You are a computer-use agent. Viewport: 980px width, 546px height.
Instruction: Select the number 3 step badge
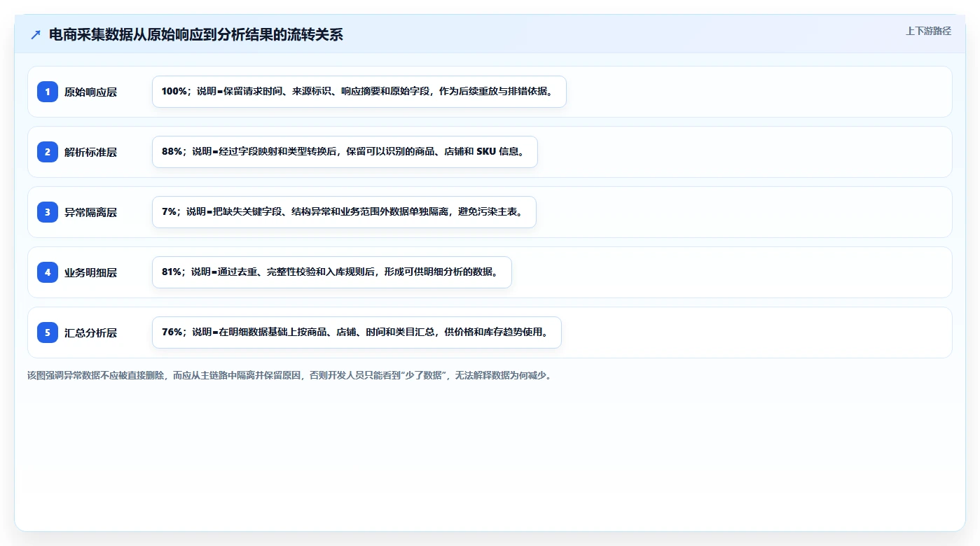tap(48, 212)
